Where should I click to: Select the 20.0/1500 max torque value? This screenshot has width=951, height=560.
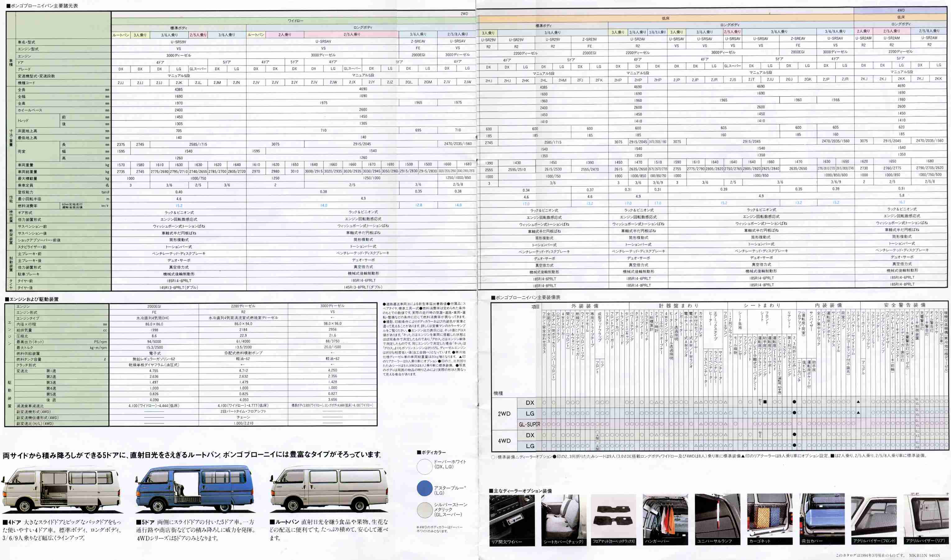click(x=333, y=347)
